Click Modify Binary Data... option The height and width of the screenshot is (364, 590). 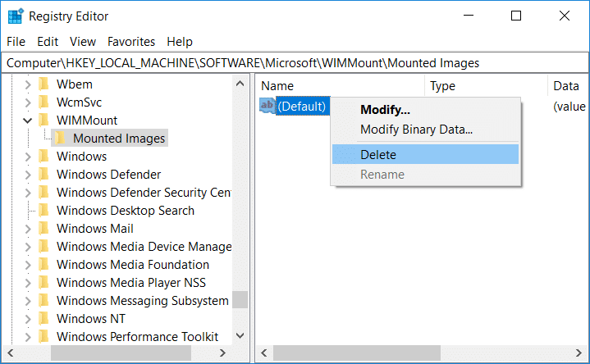[x=416, y=130]
